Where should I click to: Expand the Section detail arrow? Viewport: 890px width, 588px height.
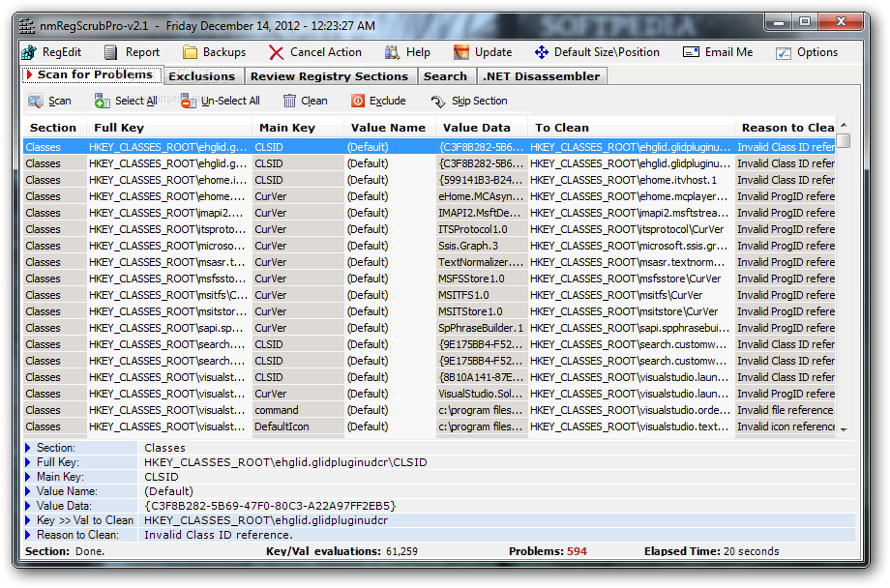coord(28,448)
